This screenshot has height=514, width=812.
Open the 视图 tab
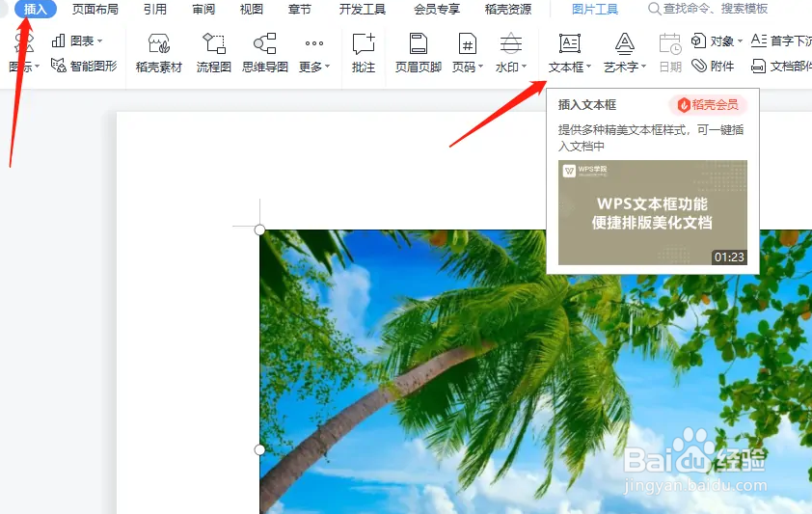click(251, 10)
